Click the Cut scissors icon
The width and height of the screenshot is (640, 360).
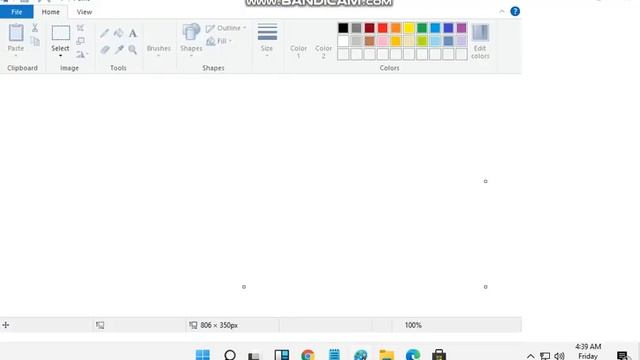click(35, 28)
